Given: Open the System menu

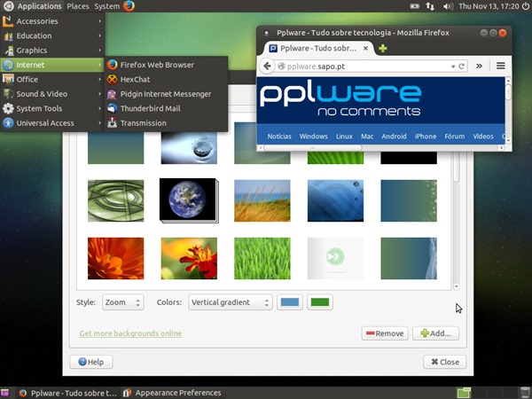Looking at the screenshot, I should (106, 6).
